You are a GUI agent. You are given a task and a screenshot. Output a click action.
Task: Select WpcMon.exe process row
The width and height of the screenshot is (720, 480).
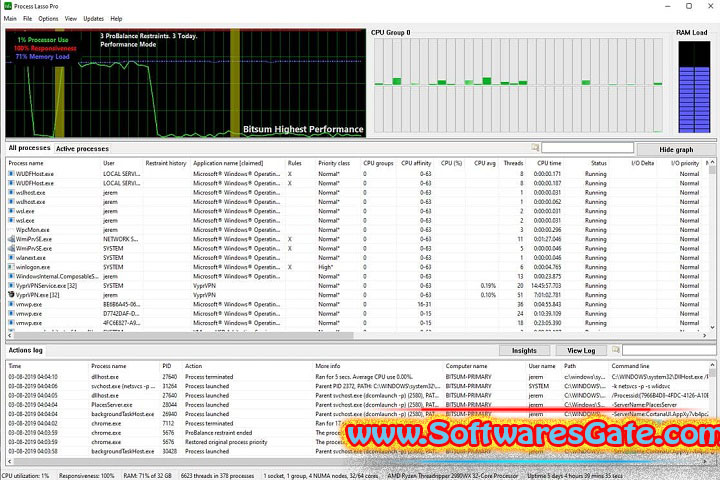point(358,230)
